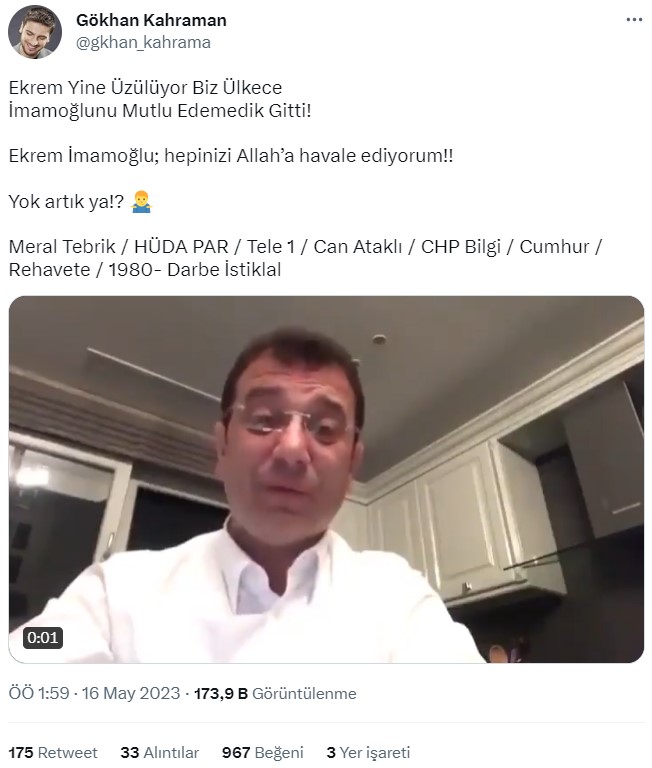Click the 16 May 2023 date link
Screen dimensions: 652x768
coord(131,694)
